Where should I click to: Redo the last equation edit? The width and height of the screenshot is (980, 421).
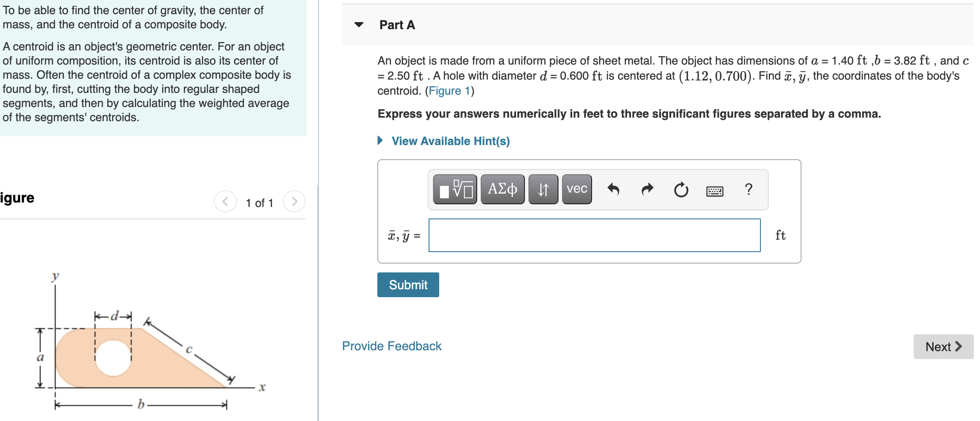[646, 189]
